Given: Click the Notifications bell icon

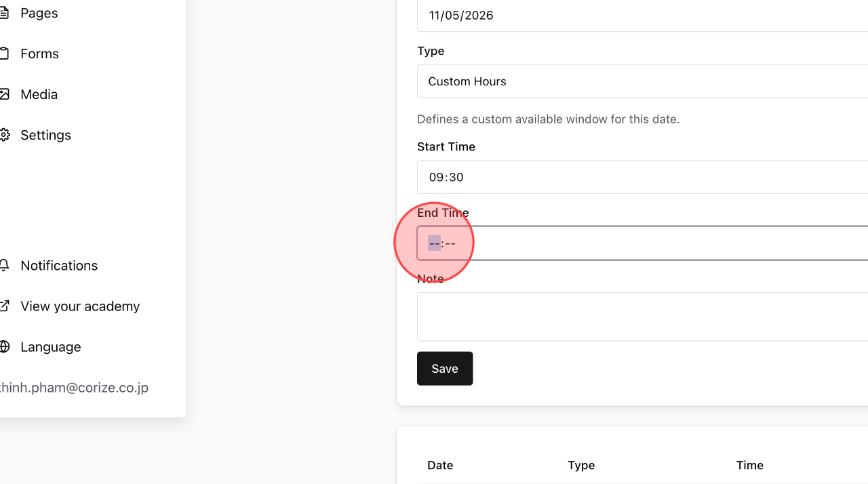Looking at the screenshot, I should point(4,266).
